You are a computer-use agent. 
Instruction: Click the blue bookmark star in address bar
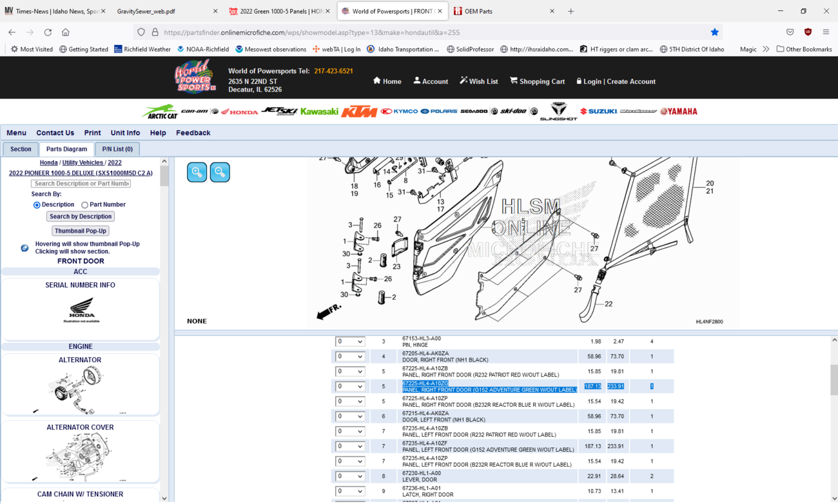coord(714,32)
